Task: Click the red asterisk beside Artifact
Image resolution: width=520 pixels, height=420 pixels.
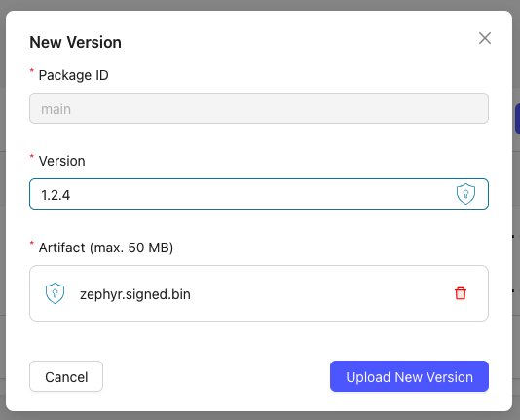Action: 32,244
